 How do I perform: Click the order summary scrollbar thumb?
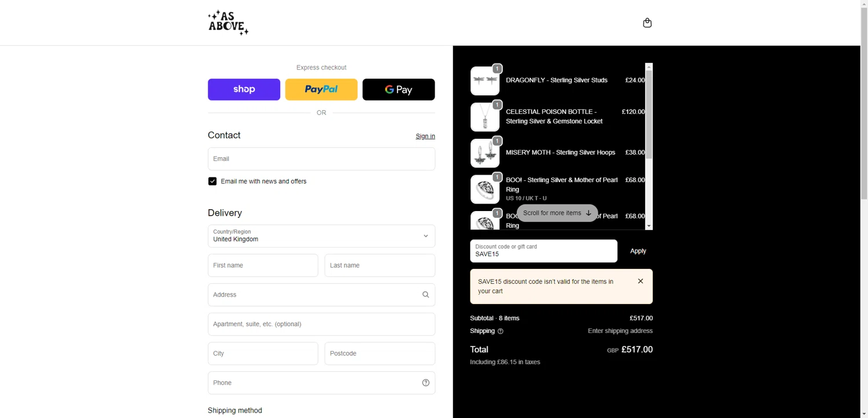click(649, 114)
